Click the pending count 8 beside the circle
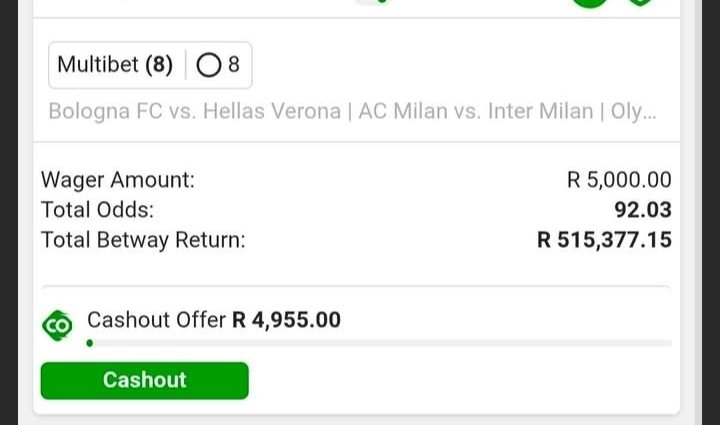720x425 pixels. pyautogui.click(x=234, y=64)
